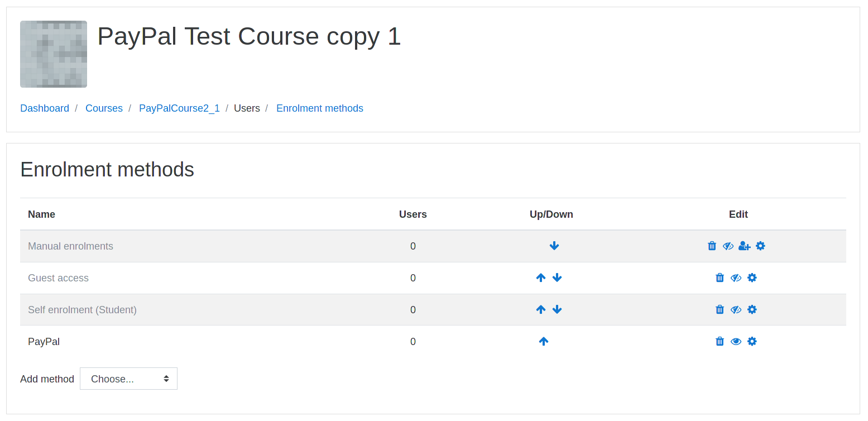Image resolution: width=868 pixels, height=421 pixels.
Task: Click the Up/Down column header
Action: tap(552, 214)
